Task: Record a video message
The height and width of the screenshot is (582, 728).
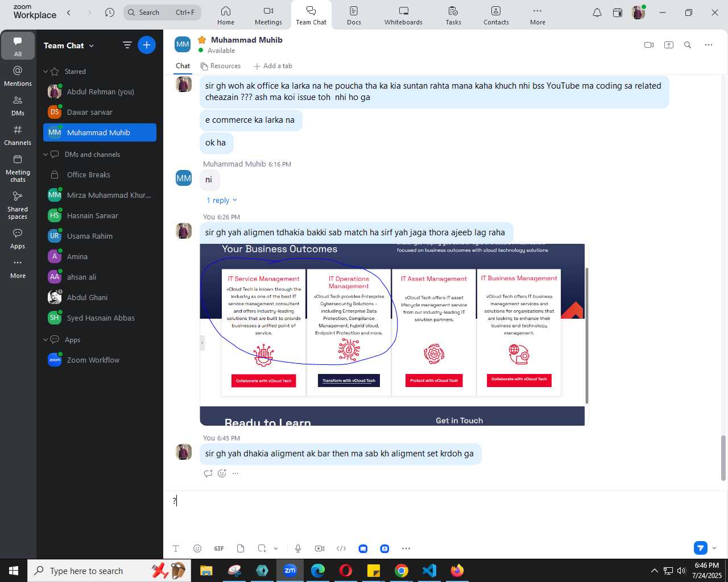Action: [320, 548]
